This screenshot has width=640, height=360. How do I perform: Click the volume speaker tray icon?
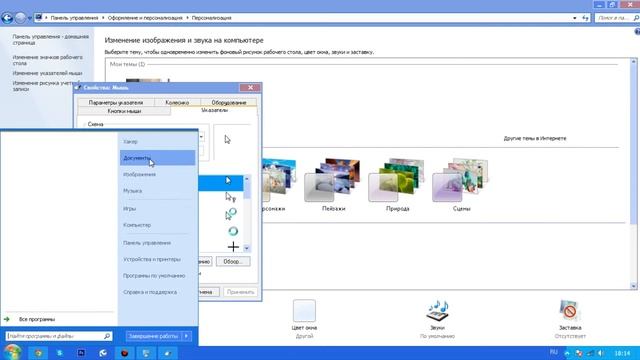(x=601, y=353)
